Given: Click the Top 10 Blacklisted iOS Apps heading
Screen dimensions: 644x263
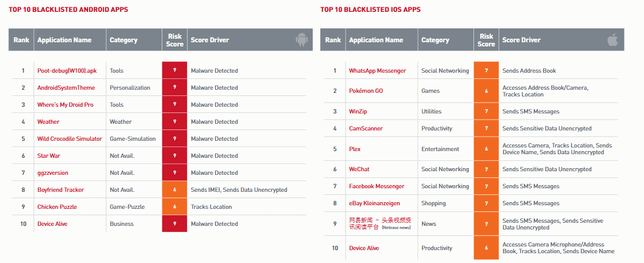Looking at the screenshot, I should pos(370,9).
